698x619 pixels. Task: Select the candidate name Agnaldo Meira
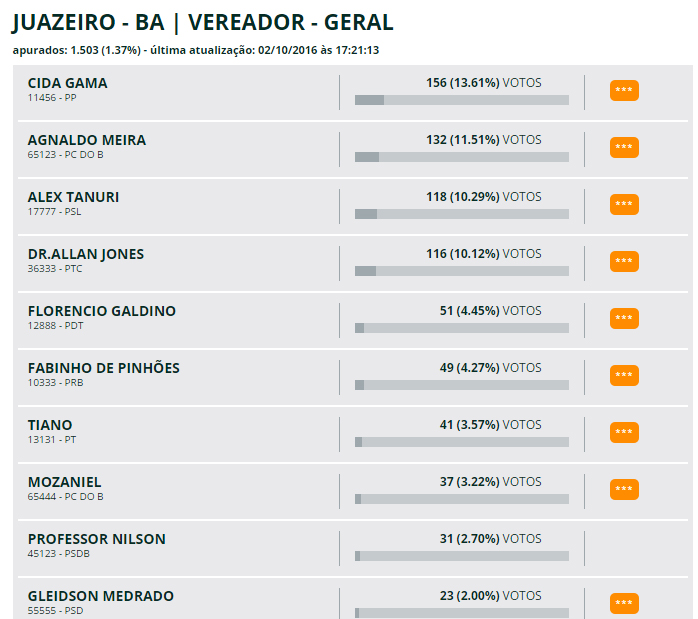tap(87, 140)
